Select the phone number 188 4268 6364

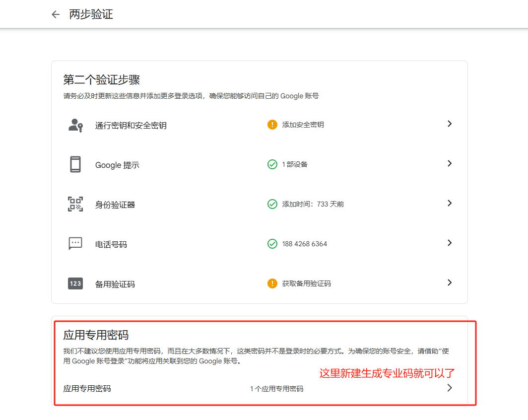coord(305,243)
